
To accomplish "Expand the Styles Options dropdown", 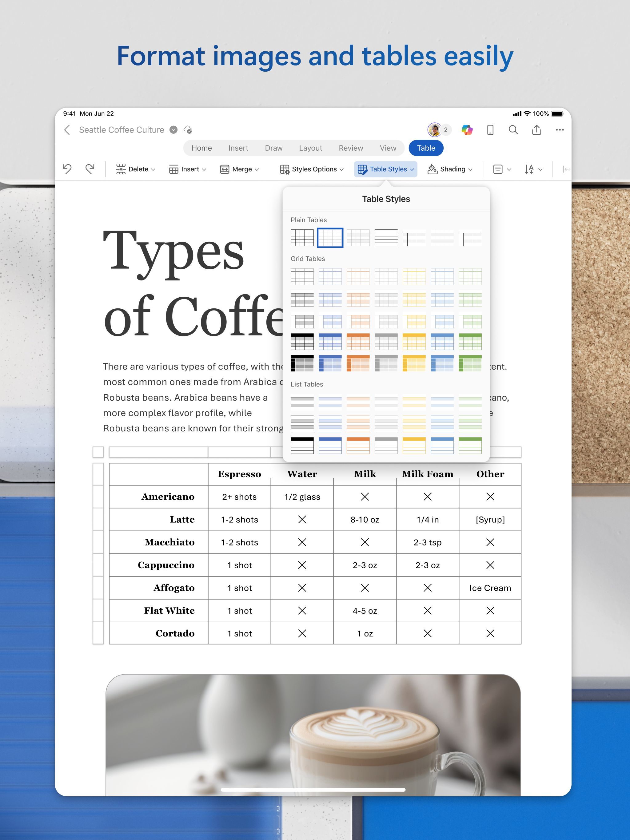I will click(x=312, y=169).
